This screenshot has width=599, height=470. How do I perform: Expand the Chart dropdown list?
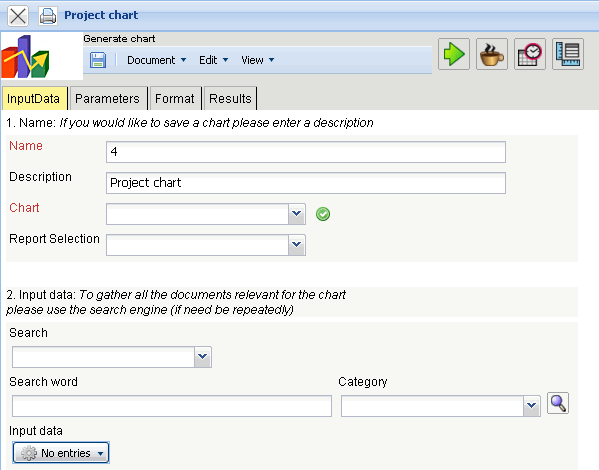point(296,214)
